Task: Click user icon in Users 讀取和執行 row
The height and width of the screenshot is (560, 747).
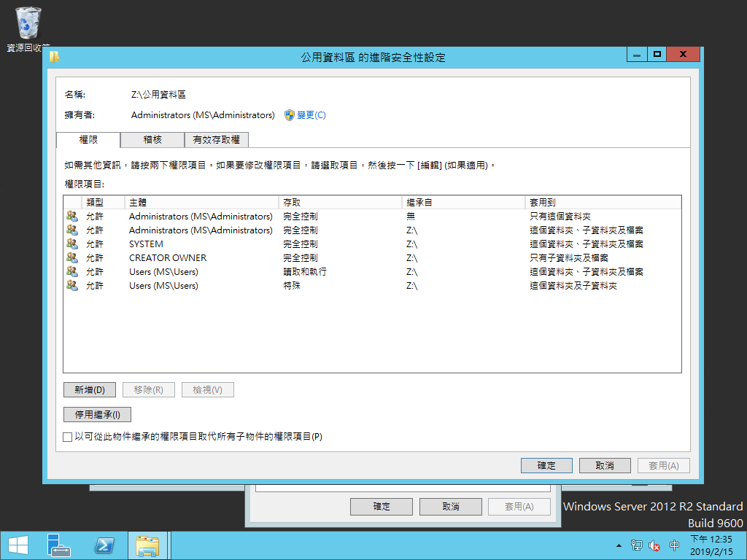Action: [72, 271]
